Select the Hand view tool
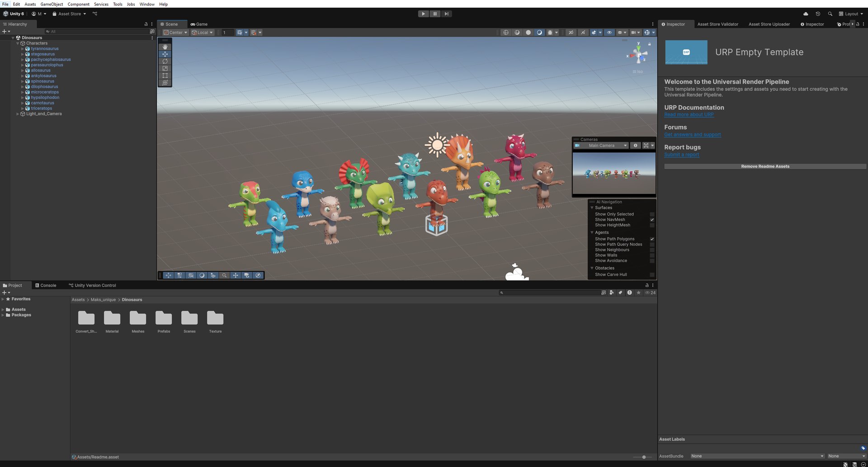Viewport: 868px width, 467px height. pyautogui.click(x=165, y=47)
